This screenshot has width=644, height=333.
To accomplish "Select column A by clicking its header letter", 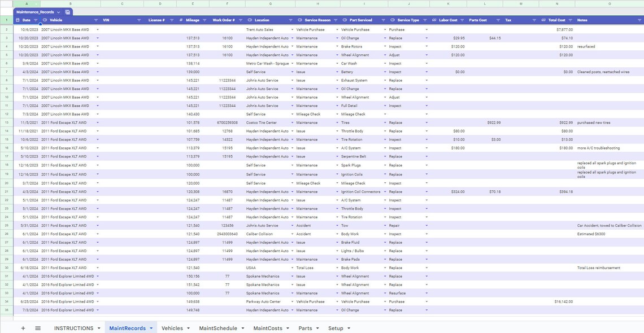I will [27, 4].
